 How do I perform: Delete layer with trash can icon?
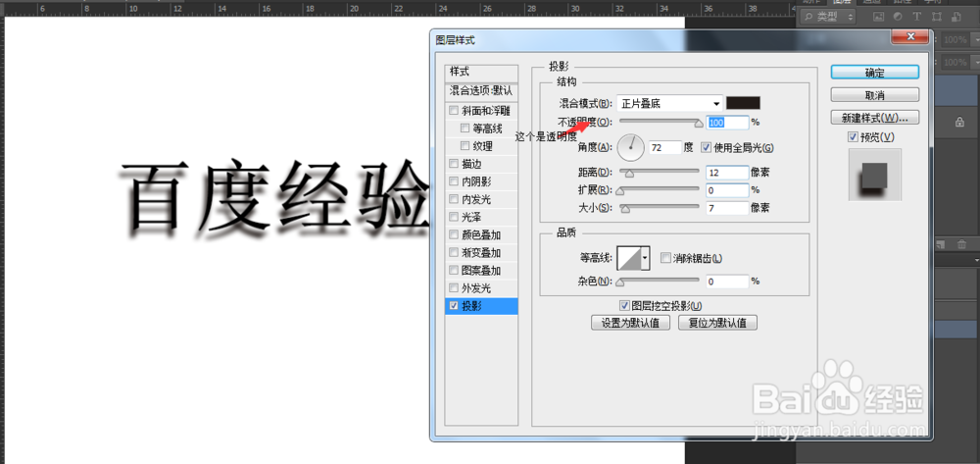pyautogui.click(x=962, y=244)
